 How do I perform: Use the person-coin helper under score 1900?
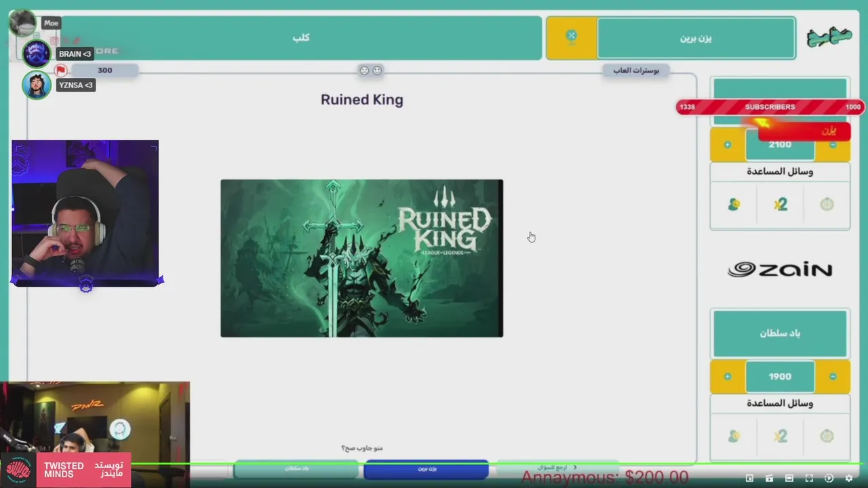tap(734, 436)
